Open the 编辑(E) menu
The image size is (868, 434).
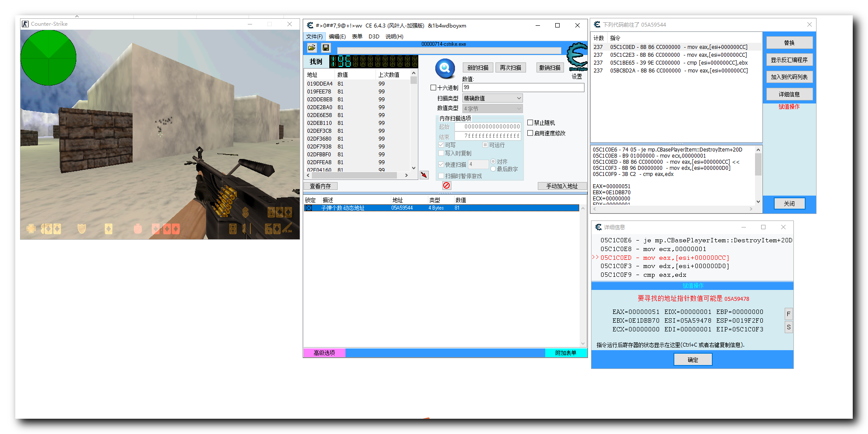pos(337,37)
